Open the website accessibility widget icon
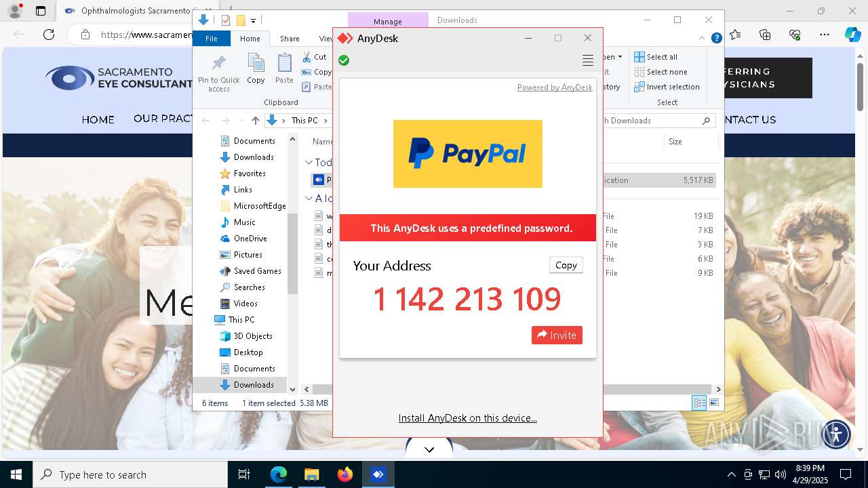868x488 pixels. click(x=836, y=434)
